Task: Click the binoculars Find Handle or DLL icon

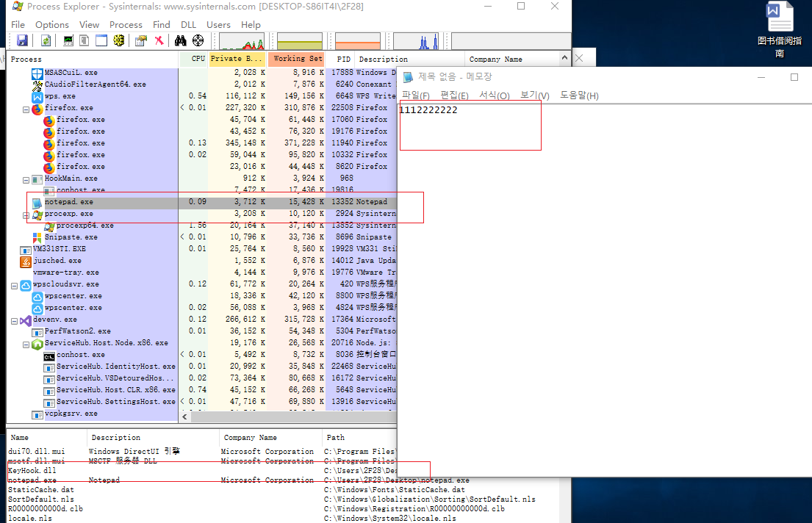Action: point(180,40)
